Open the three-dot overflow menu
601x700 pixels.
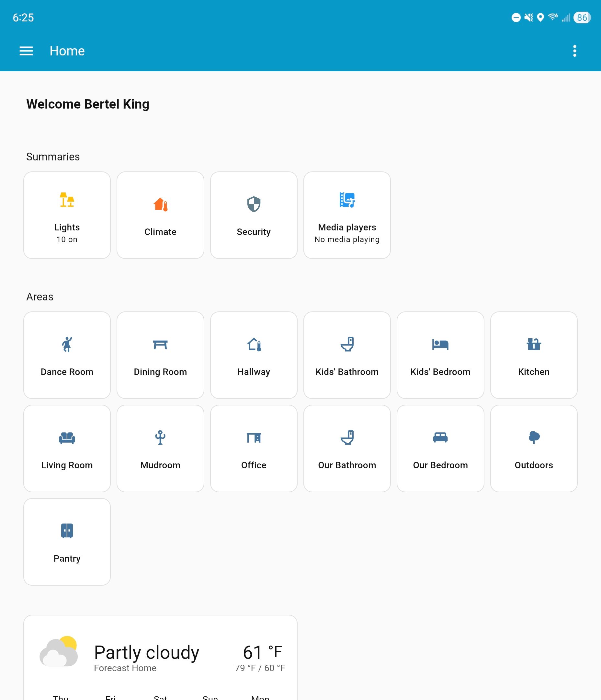[575, 51]
